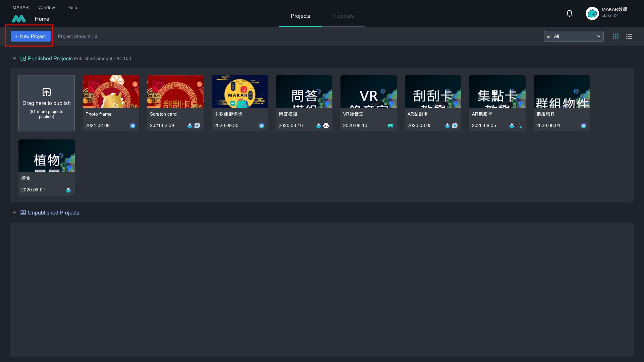Viewport: 644px width, 362px height.
Task: Switch to grid view layout
Action: (616, 36)
